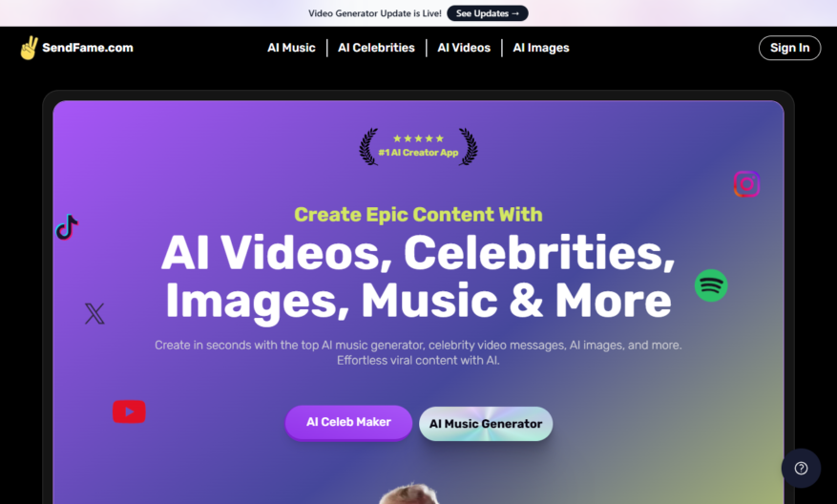Launch the AI Music Generator button
Screen dimensions: 837x504
(486, 424)
